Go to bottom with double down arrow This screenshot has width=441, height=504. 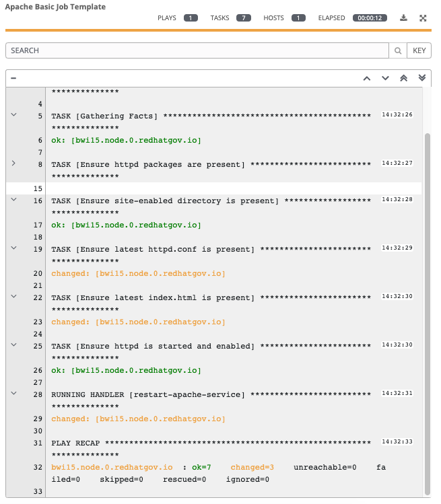point(422,78)
